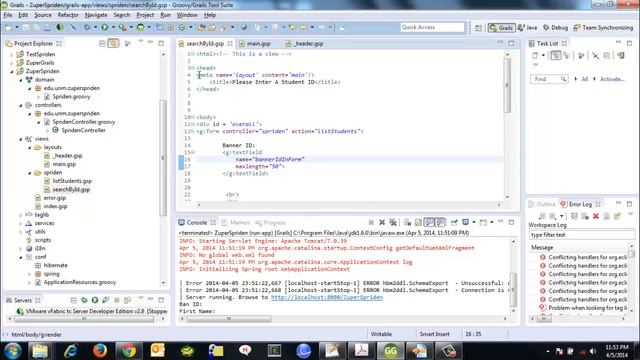
Task: Click the Focus on Workweek icon
Action: pos(581,56)
